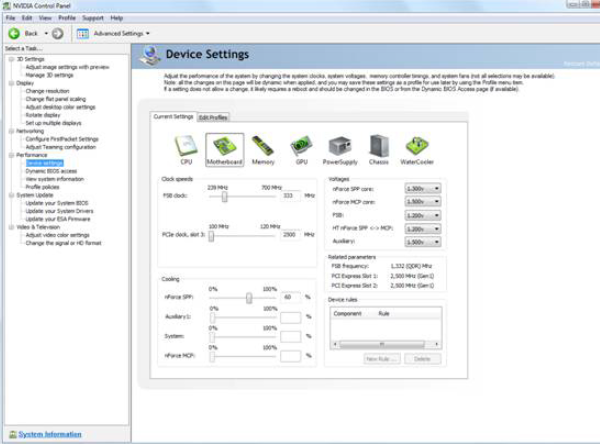600x444 pixels.
Task: Click the Delete rule button
Action: pos(422,359)
